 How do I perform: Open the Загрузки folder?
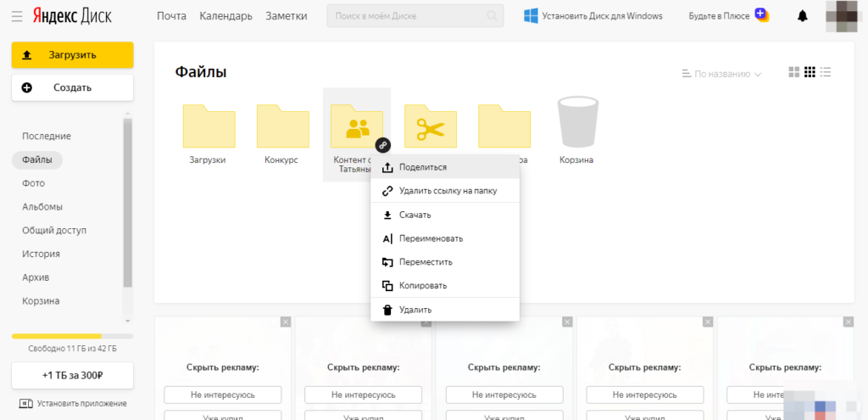208,126
